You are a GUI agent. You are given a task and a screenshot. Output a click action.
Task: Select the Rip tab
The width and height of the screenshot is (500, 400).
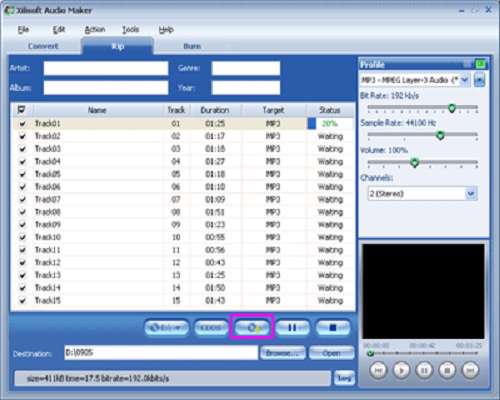point(118,46)
